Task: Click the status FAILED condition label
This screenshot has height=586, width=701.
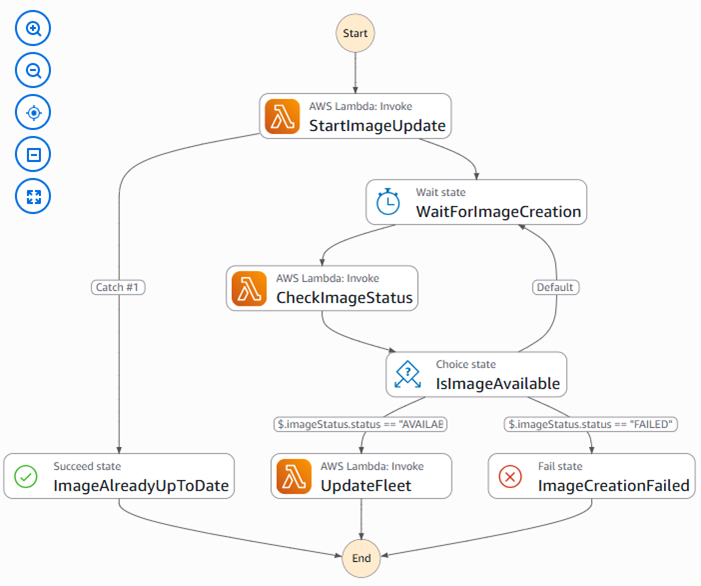Action: coord(592,424)
